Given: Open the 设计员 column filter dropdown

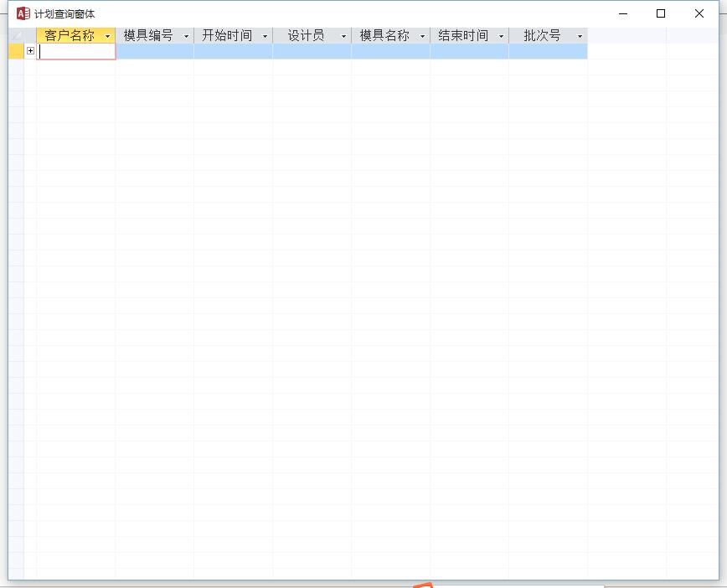Looking at the screenshot, I should 343,36.
